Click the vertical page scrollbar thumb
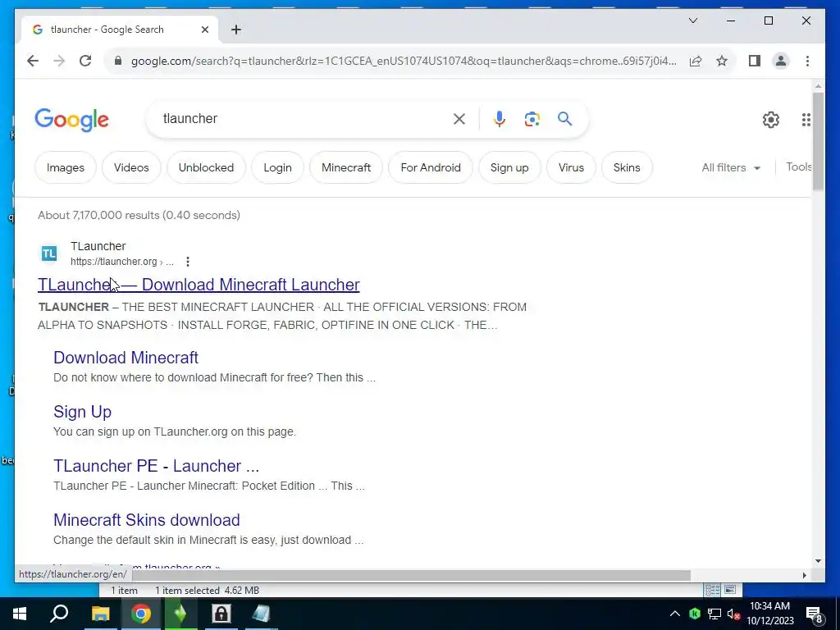The width and height of the screenshot is (840, 630). point(818,141)
